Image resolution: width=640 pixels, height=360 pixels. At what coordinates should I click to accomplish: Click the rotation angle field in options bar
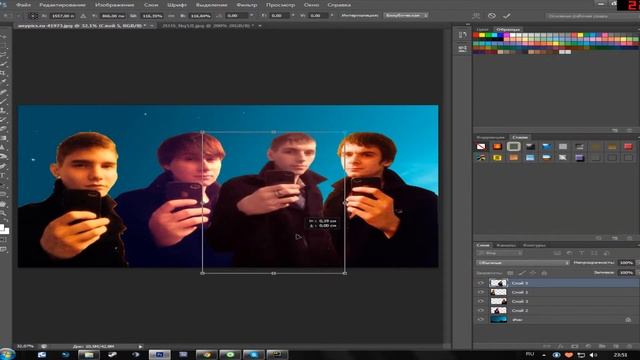(236, 16)
